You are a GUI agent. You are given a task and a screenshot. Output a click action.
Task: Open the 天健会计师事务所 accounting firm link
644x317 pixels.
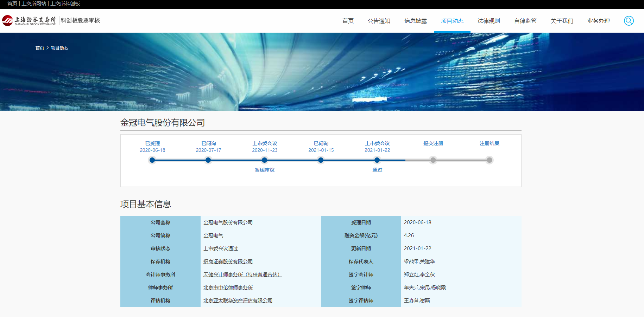pos(242,274)
